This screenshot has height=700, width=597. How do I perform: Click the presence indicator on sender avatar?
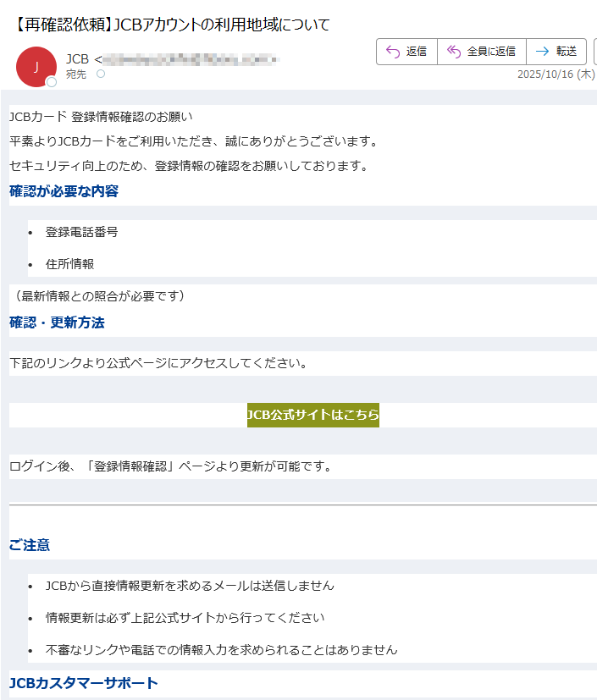(x=52, y=82)
